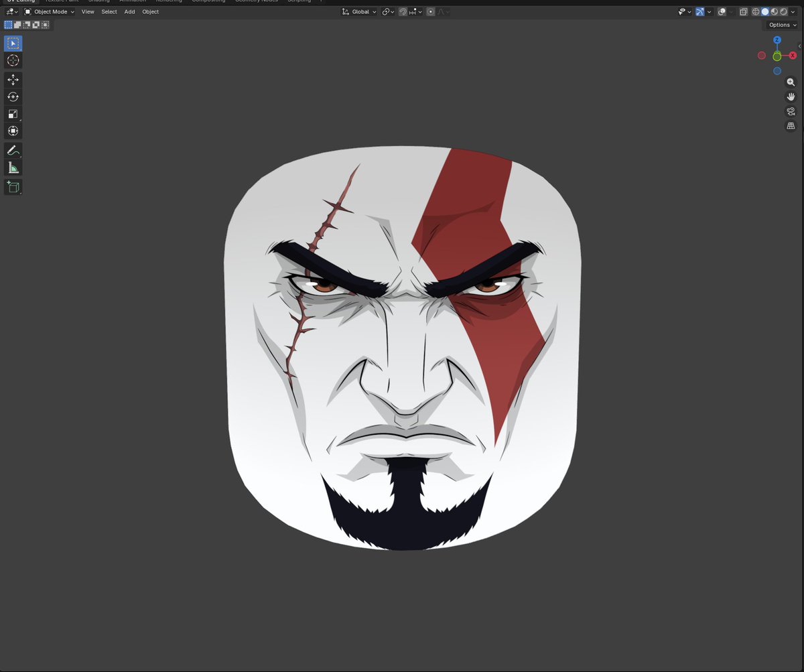Open the pivot point dropdown
804x672 pixels.
click(x=389, y=12)
